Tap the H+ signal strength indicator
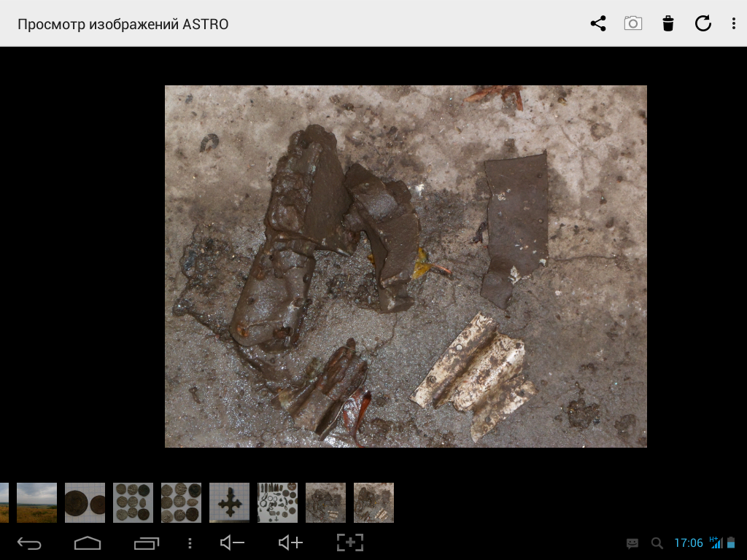 [716, 542]
